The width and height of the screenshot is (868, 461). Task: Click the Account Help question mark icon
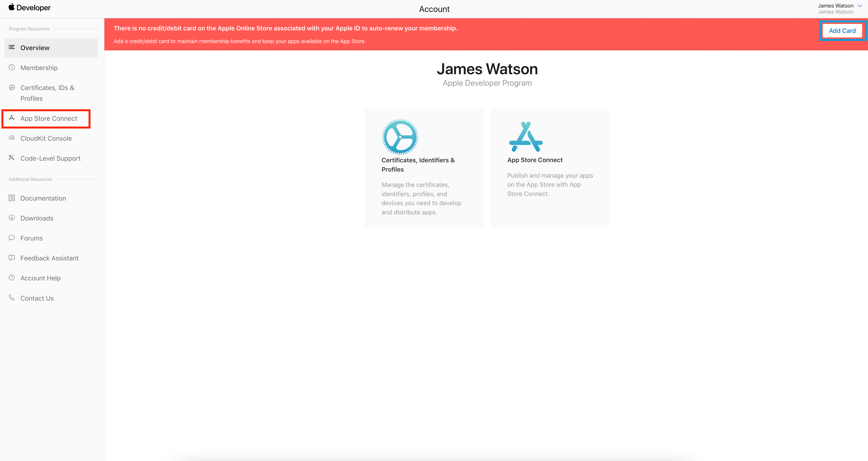(12, 277)
